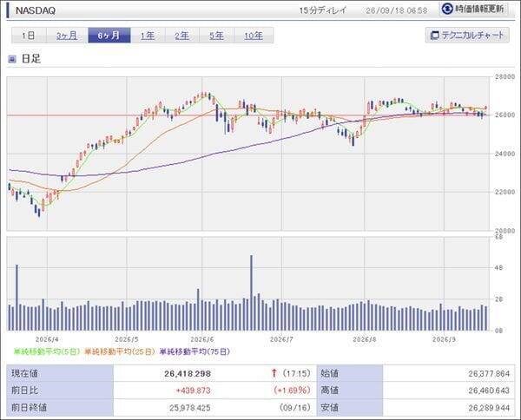Click the 前日終値 value 25,978.425

189,407
